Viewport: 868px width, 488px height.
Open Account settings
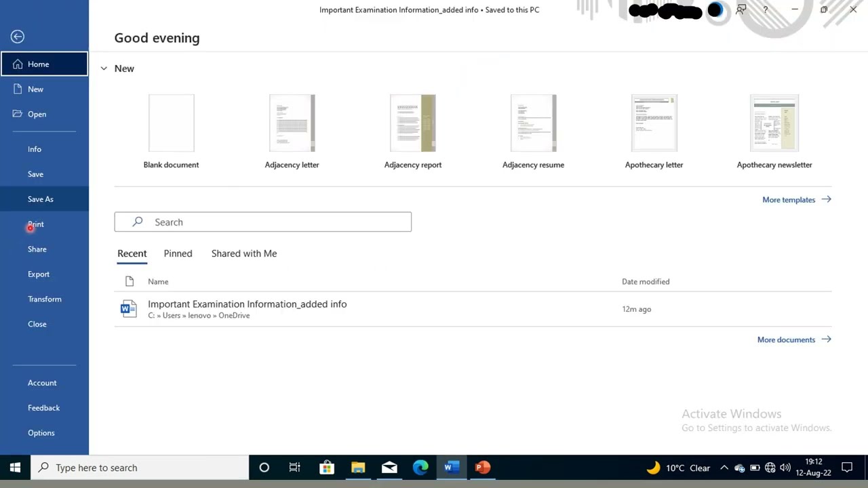point(44,383)
